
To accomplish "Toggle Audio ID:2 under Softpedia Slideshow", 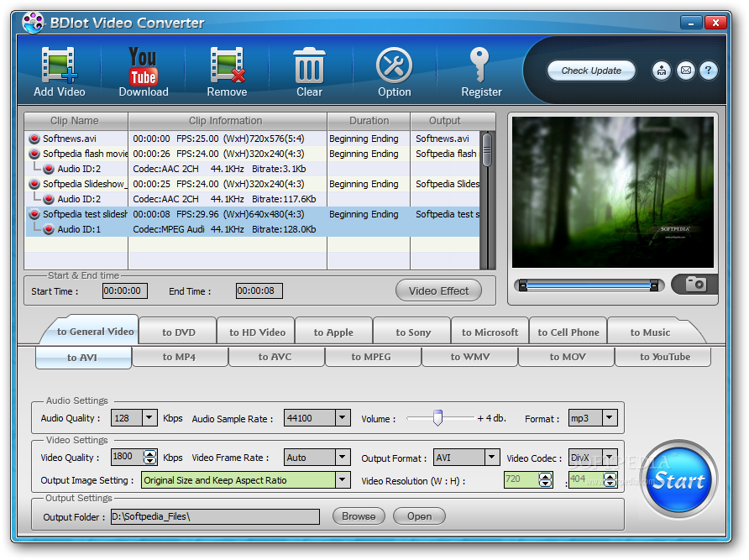I will coord(48,199).
